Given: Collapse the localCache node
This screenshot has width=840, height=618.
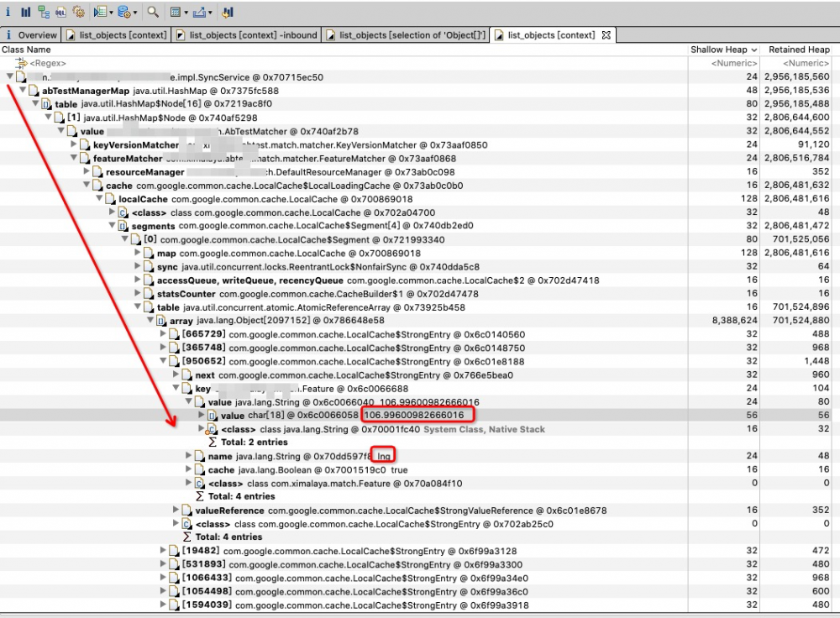Looking at the screenshot, I should coord(99,198).
